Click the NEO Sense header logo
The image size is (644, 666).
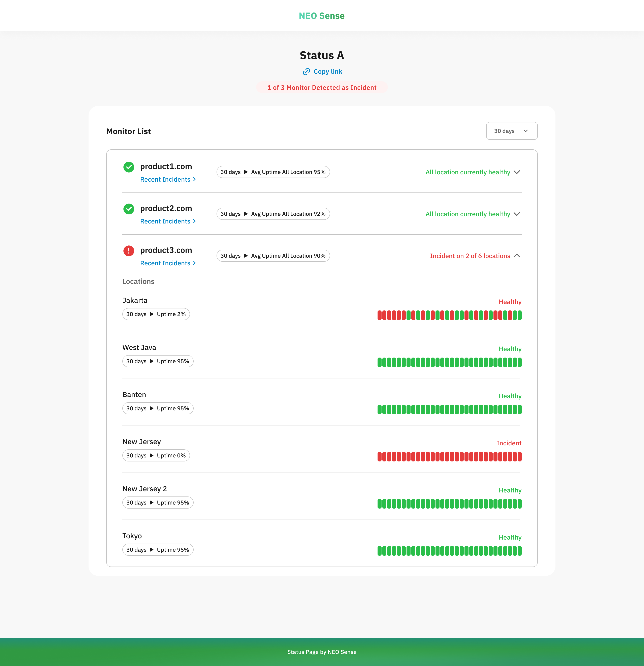point(321,16)
